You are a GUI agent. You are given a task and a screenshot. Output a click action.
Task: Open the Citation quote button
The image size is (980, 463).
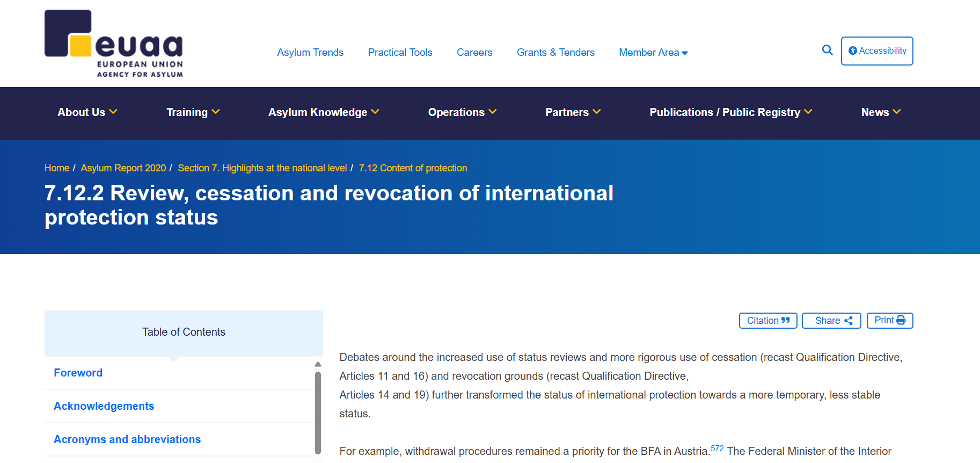coord(767,321)
